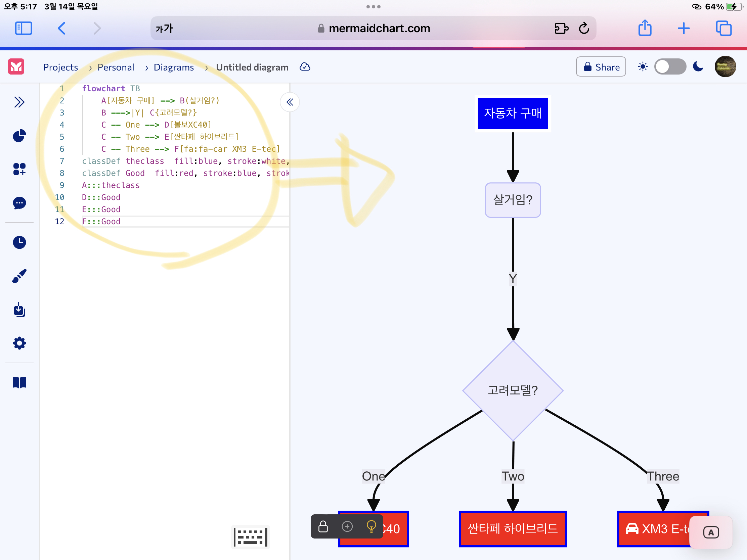
Task: Click the Share button
Action: (601, 67)
